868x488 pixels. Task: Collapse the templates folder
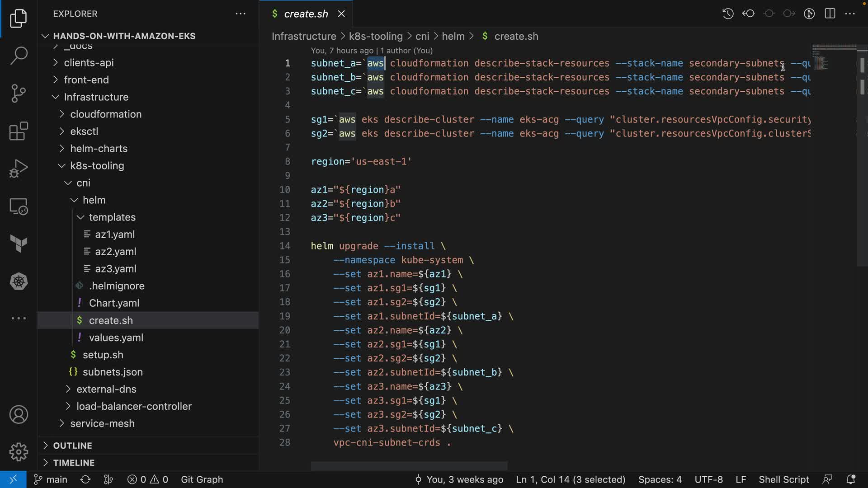pyautogui.click(x=112, y=217)
